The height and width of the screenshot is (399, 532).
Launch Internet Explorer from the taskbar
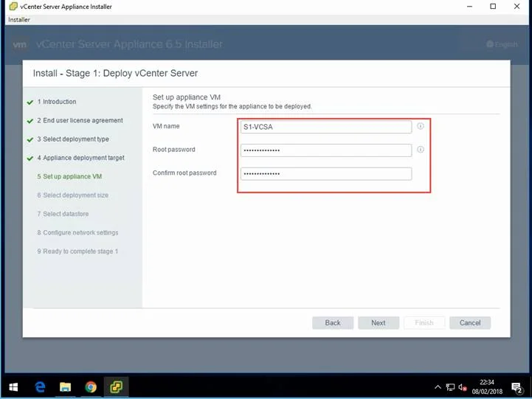pyautogui.click(x=41, y=386)
